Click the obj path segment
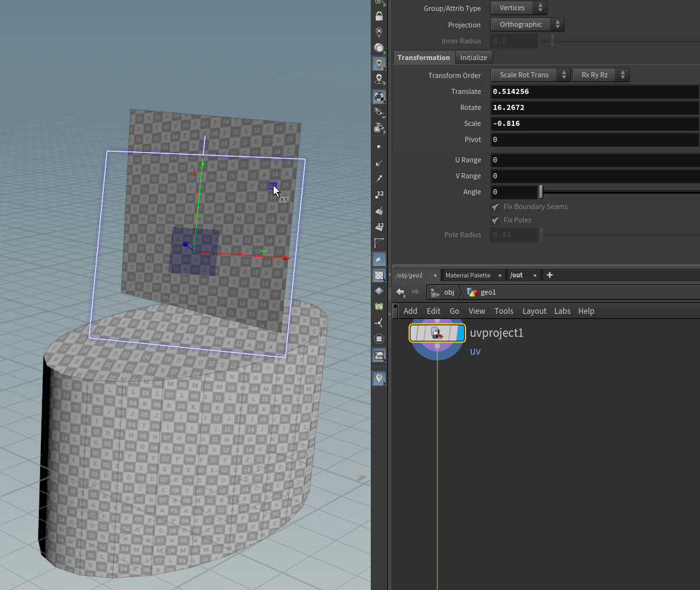 click(443, 292)
